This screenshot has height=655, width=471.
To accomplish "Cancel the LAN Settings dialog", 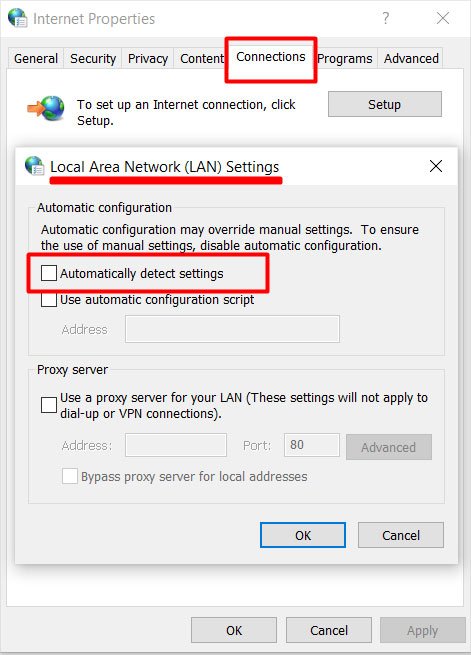I will click(401, 535).
